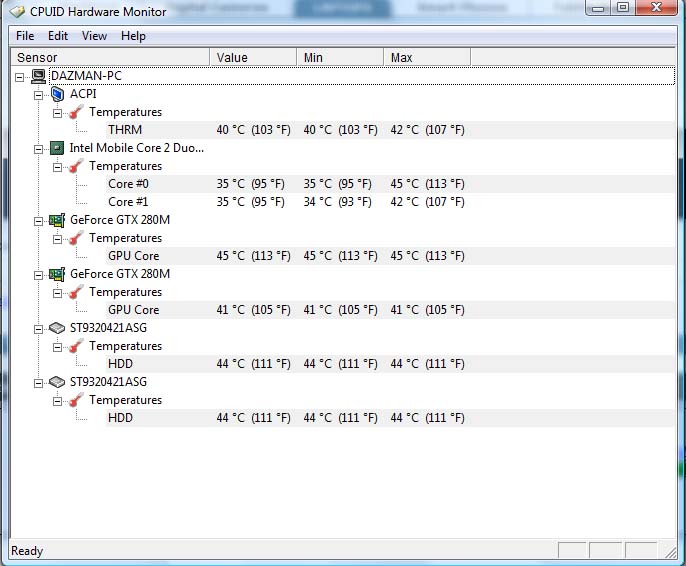Collapse the first ST9320421ASG drive node
This screenshot has height=566, width=686.
[x=38, y=329]
